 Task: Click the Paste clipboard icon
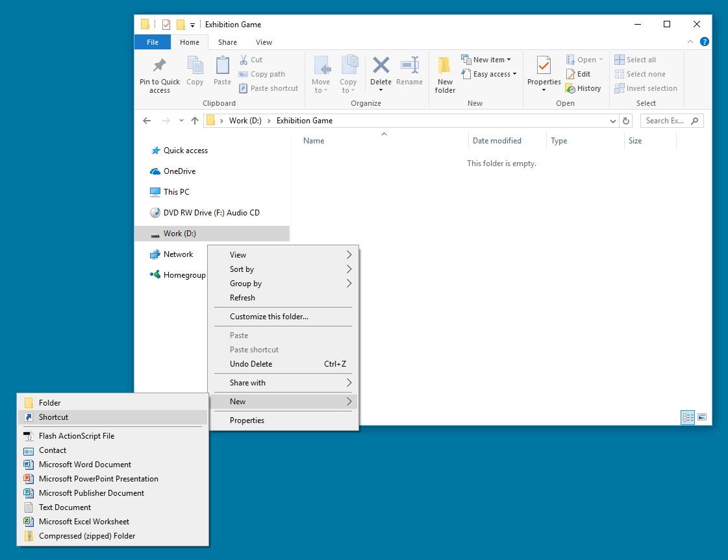[x=222, y=66]
